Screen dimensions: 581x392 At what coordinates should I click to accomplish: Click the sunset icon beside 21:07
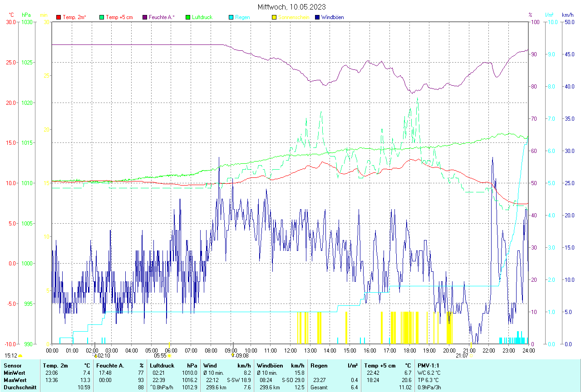[x=471, y=356]
